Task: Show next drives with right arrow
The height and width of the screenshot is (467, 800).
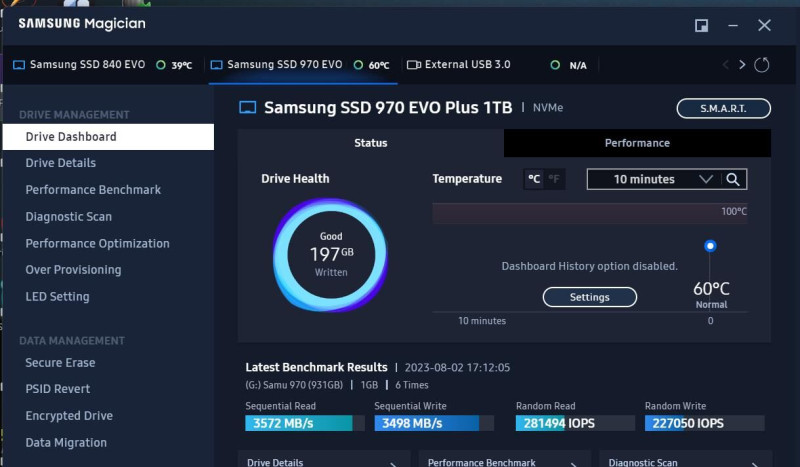Action: coord(742,65)
